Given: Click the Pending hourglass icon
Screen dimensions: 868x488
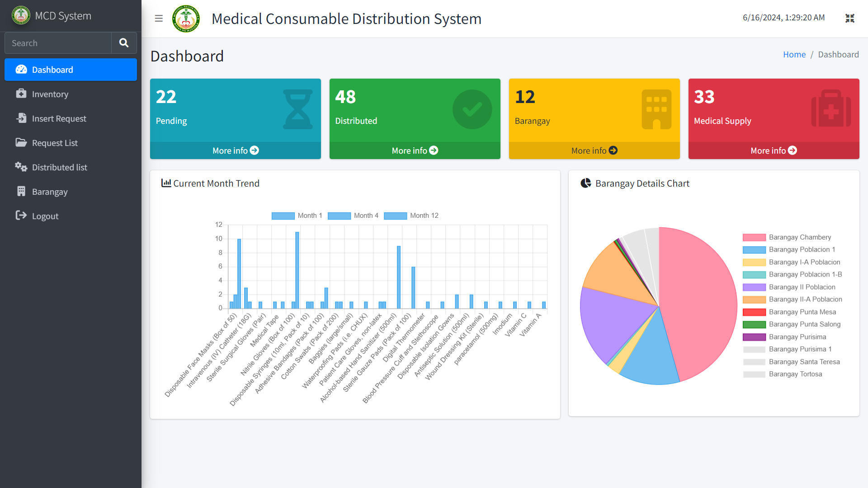Looking at the screenshot, I should point(297,109).
